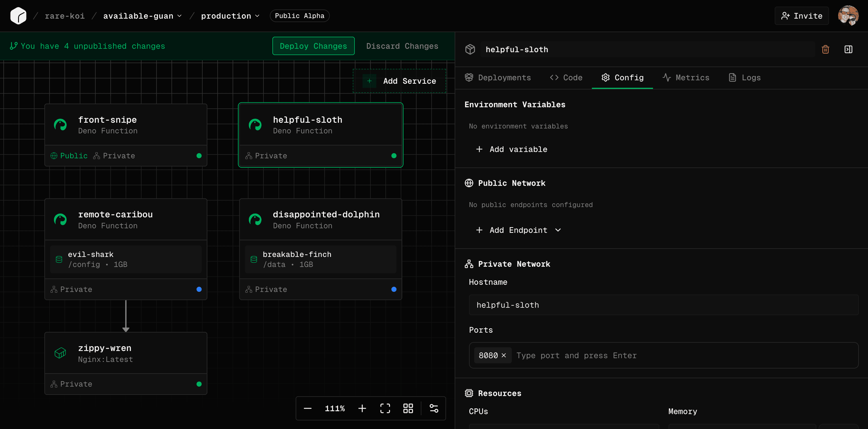This screenshot has height=429, width=868.
Task: Expand the Add Endpoint dropdown chevron
Action: [x=558, y=230]
